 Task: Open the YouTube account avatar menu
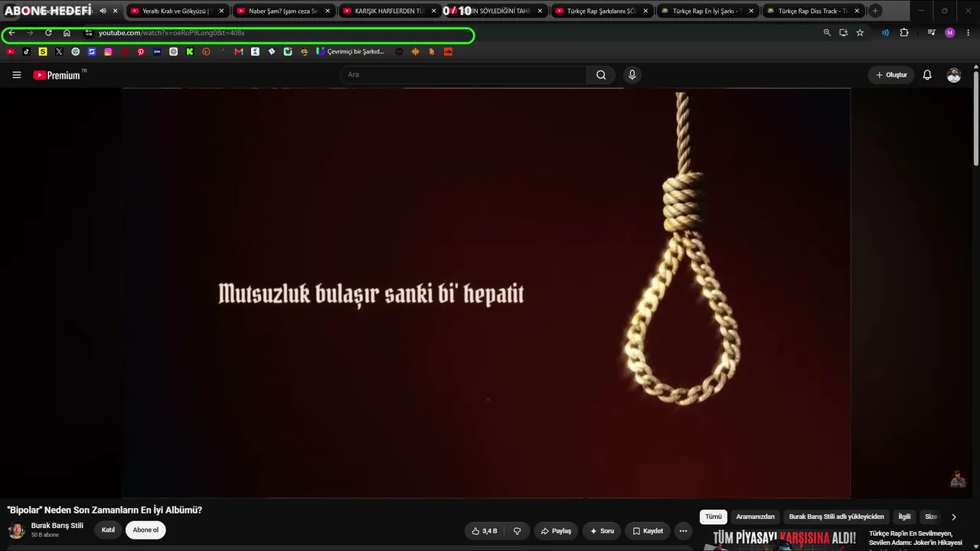click(x=953, y=75)
